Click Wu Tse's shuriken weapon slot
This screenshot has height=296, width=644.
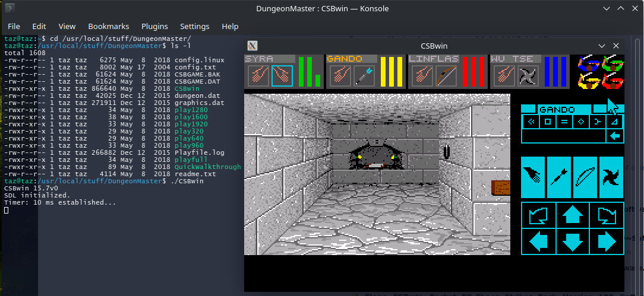[528, 76]
